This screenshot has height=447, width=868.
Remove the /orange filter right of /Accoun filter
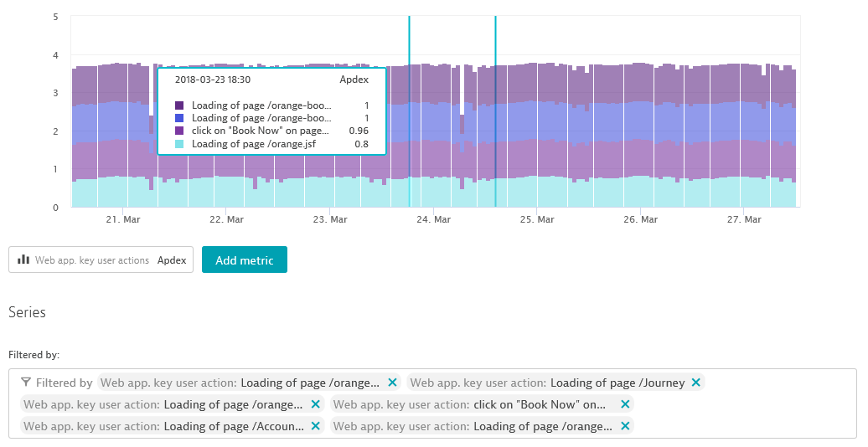click(x=624, y=426)
